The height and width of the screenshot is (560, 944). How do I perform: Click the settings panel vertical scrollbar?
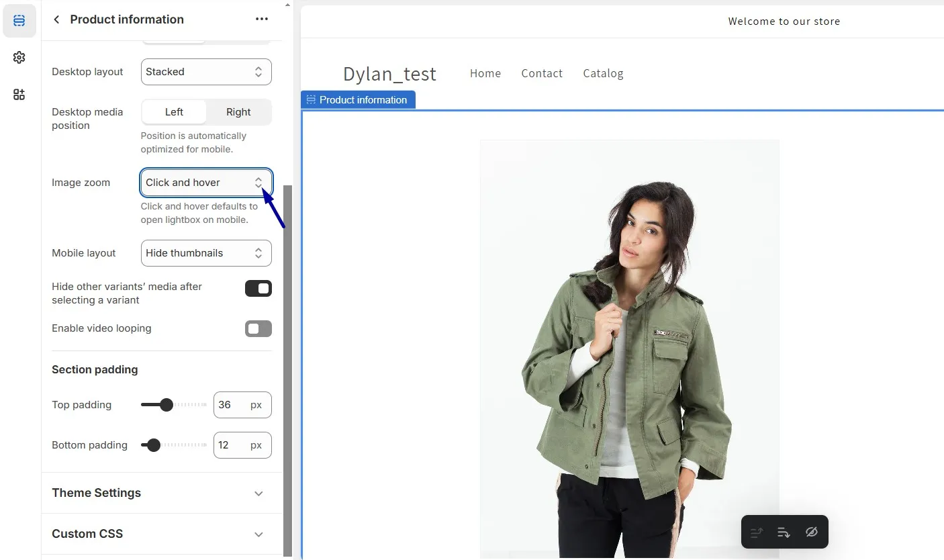[x=288, y=371]
